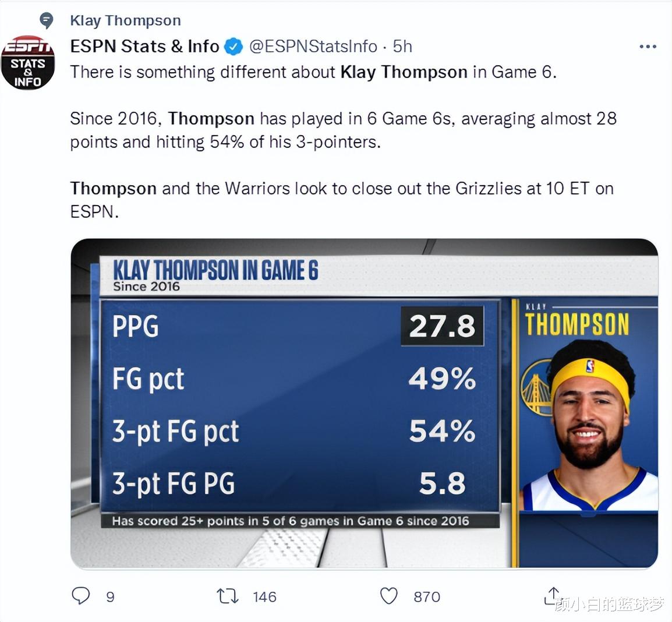Click the 146 retweets count
This screenshot has height=622, width=672.
coord(264,597)
